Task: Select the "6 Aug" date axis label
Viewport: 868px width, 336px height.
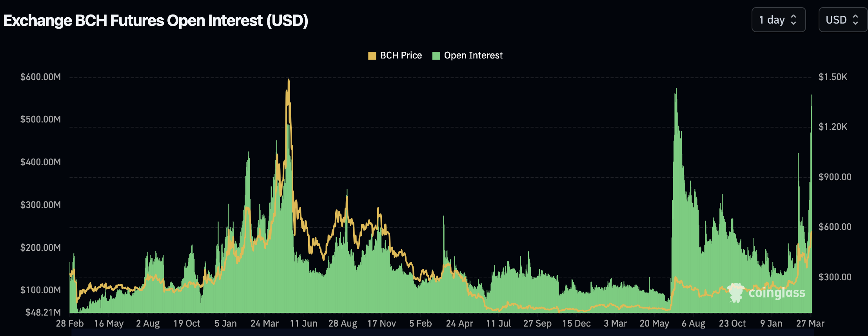Action: (693, 323)
